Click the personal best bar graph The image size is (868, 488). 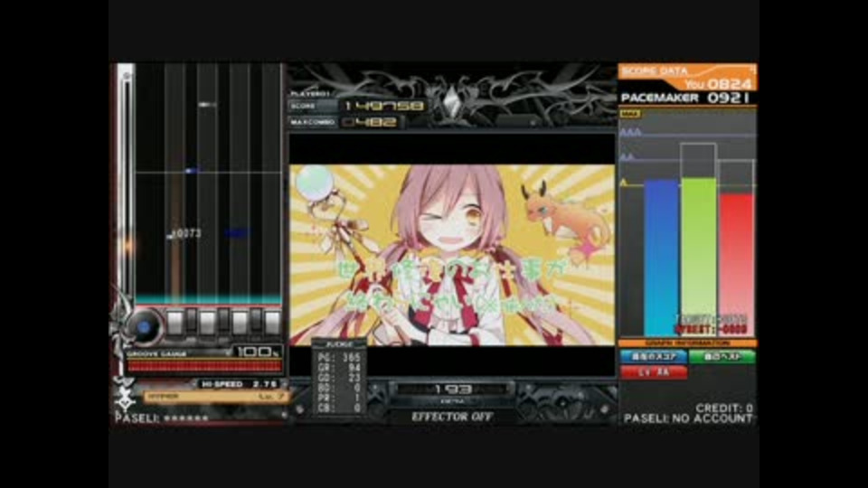[699, 257]
